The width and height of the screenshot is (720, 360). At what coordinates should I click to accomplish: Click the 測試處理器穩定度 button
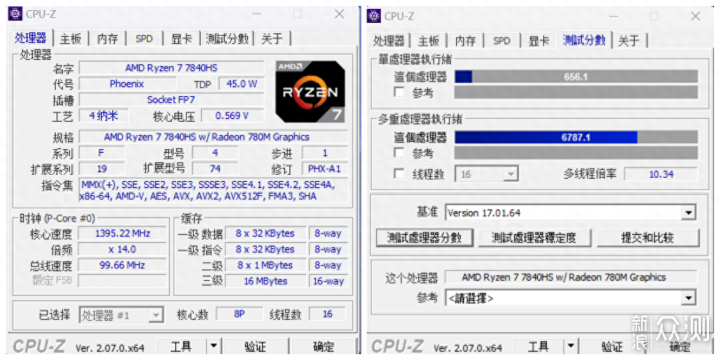click(x=534, y=238)
